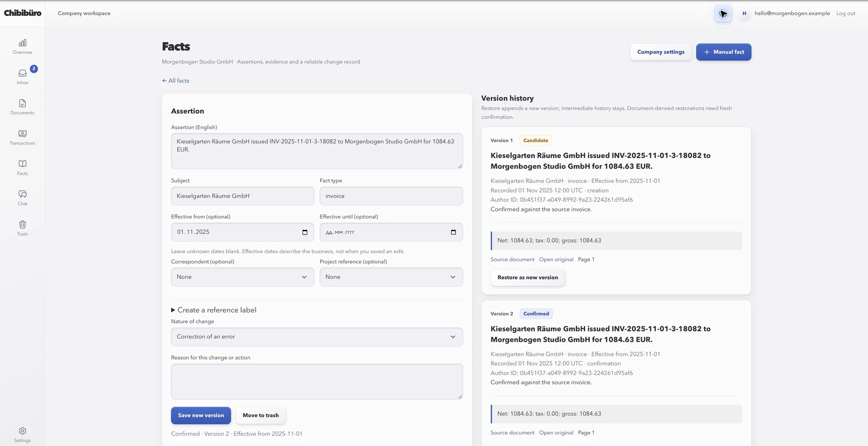
Task: Open Source document link in Version 1
Action: click(513, 260)
